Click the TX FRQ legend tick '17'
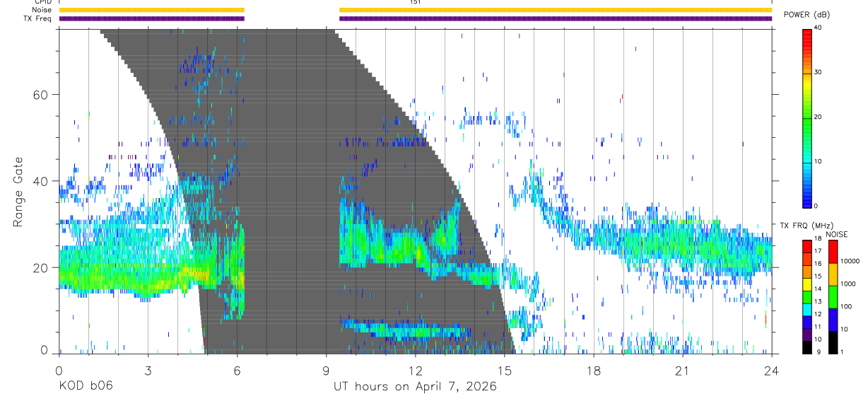This screenshot has height=401, width=868. (x=818, y=251)
